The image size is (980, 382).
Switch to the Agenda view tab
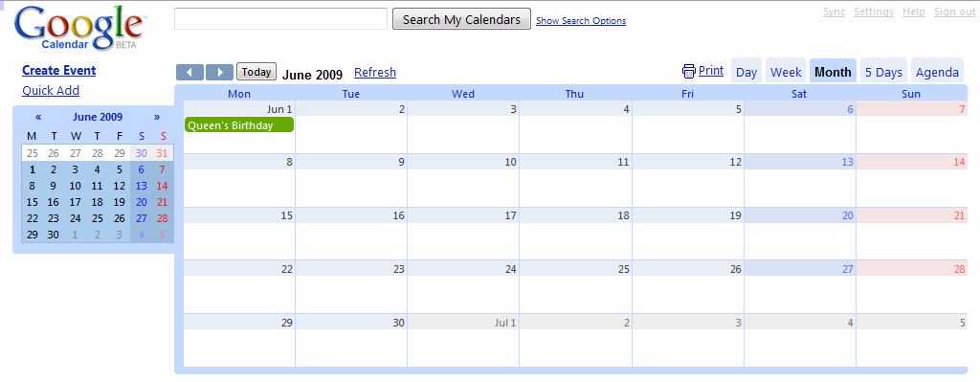(x=937, y=72)
